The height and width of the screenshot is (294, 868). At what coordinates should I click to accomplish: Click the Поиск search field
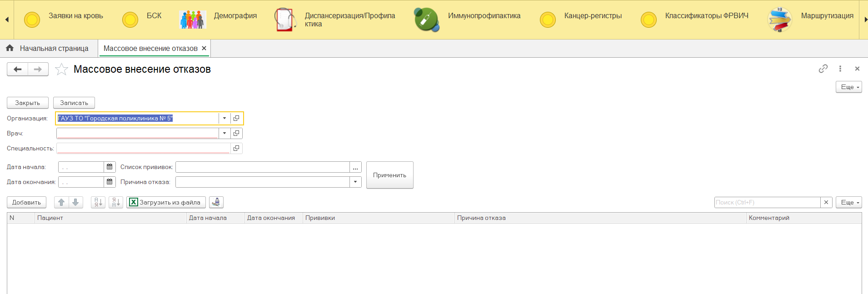(767, 202)
